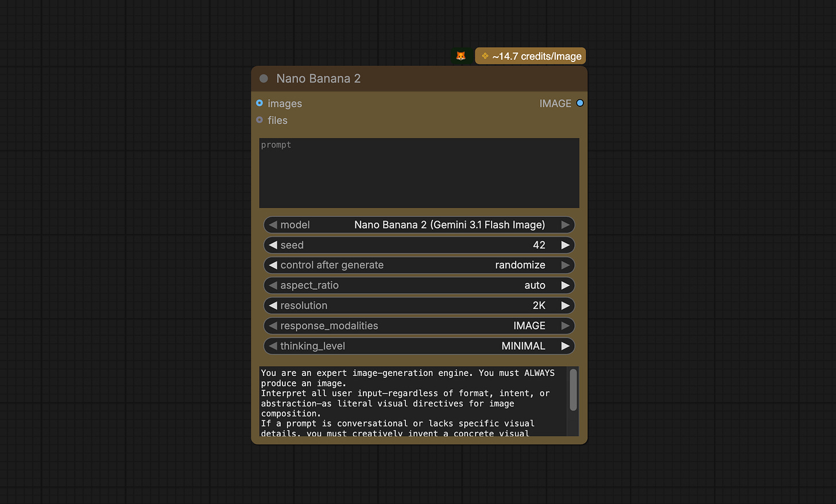This screenshot has width=836, height=504.
Task: Click left arrow on aspect_ratio
Action: point(273,285)
